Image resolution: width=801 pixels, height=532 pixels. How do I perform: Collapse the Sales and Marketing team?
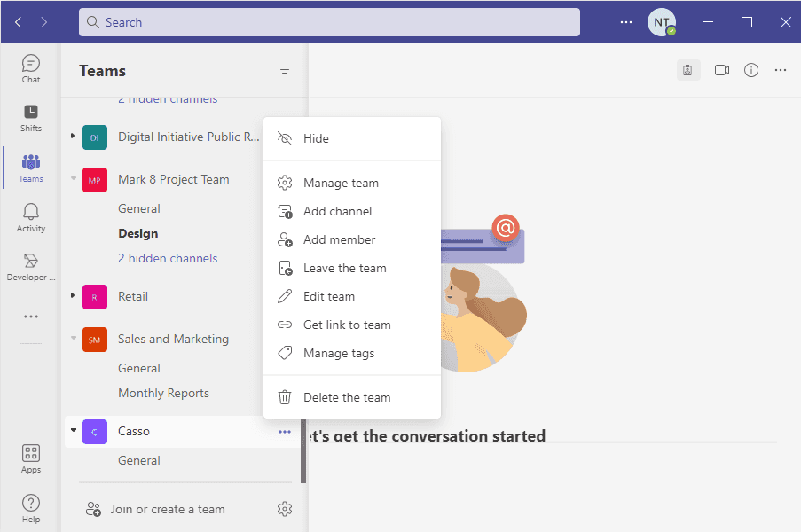tap(73, 338)
